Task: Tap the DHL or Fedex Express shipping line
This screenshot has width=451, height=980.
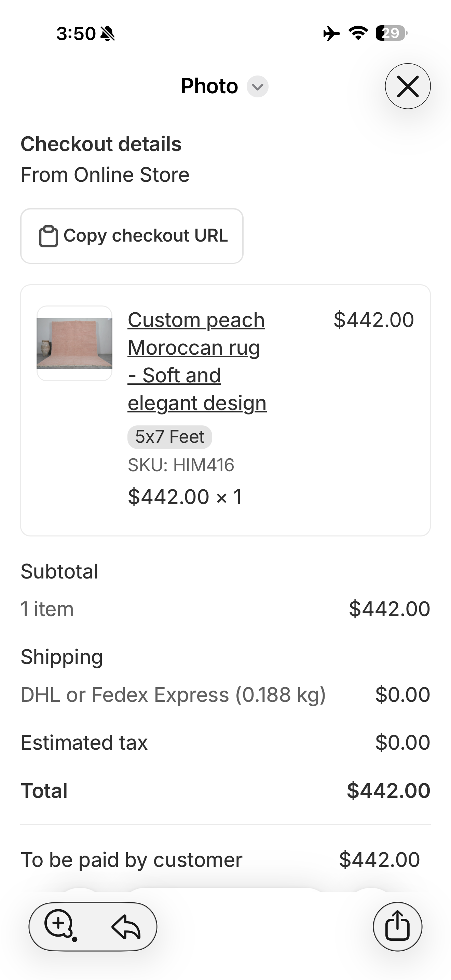Action: coord(173,695)
